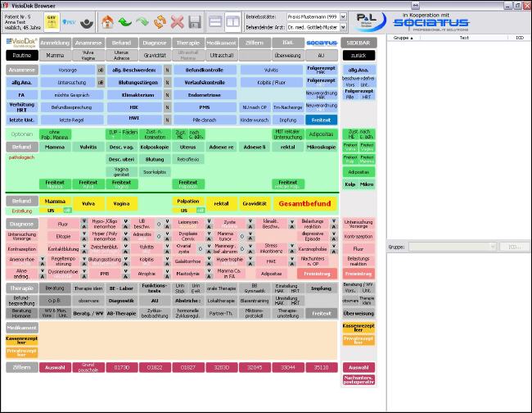
Task: Click the Home house icon in toolbar
Action: click(107, 20)
